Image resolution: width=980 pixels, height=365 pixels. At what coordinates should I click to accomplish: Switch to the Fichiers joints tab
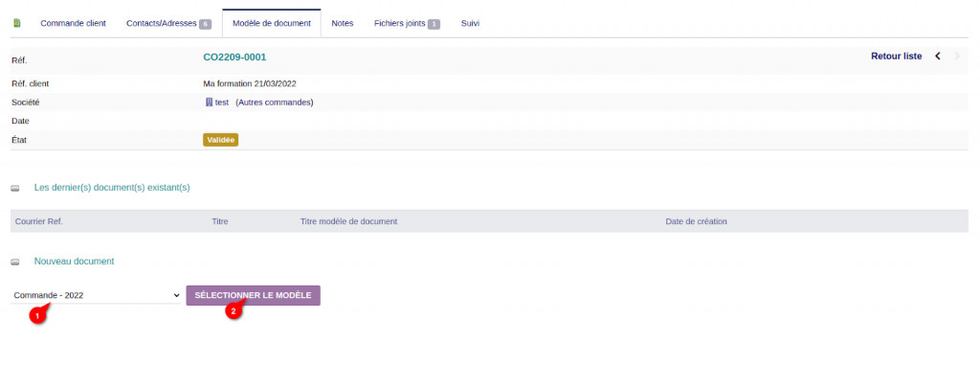pyautogui.click(x=400, y=23)
